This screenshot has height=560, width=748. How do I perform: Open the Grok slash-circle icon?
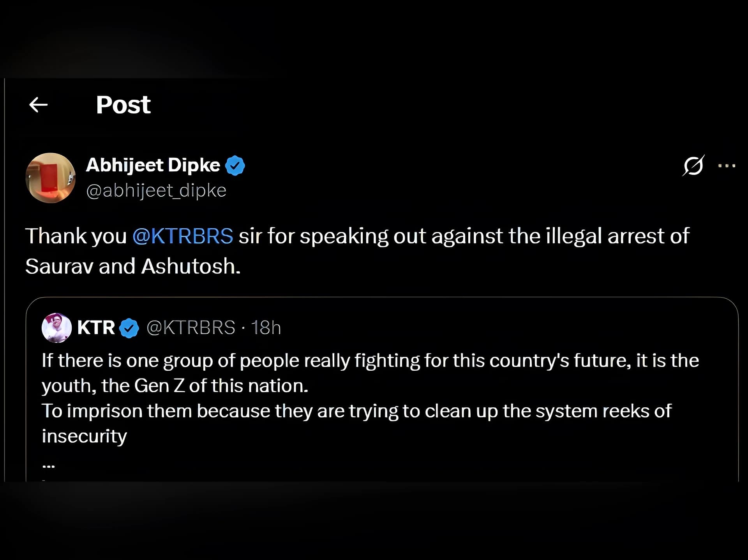click(x=693, y=166)
